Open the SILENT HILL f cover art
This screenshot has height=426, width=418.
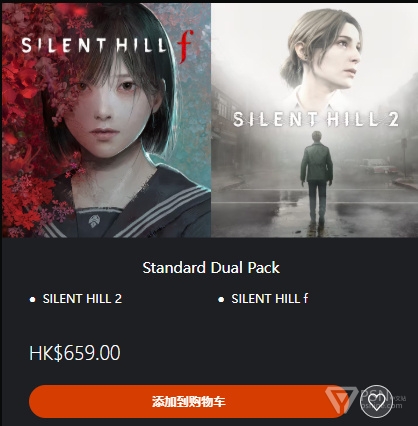(107, 120)
